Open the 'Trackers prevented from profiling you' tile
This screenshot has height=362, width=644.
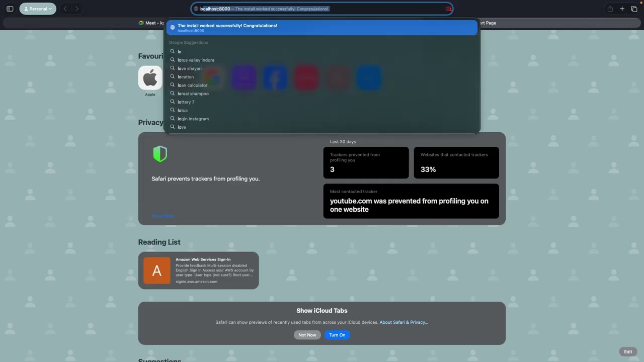[x=366, y=162]
